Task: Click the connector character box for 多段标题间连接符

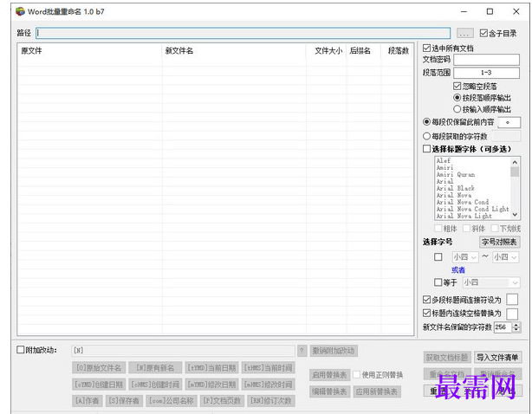Action: click(512, 300)
